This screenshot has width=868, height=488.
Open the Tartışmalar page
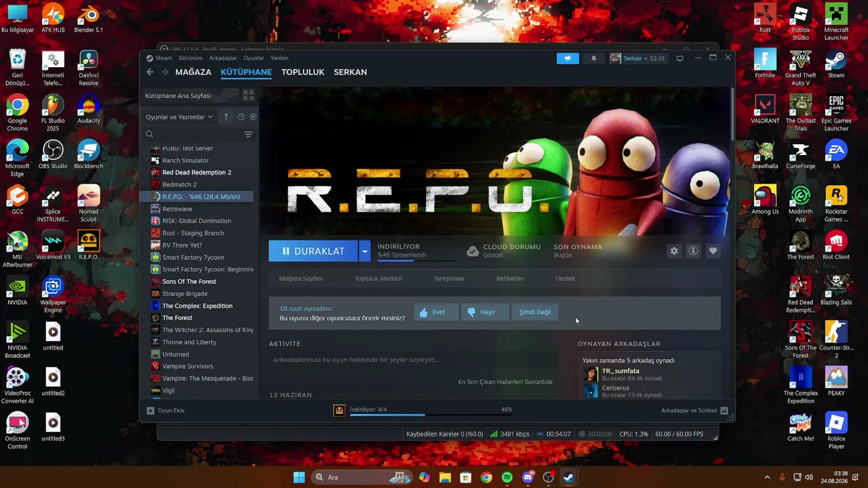tap(450, 279)
